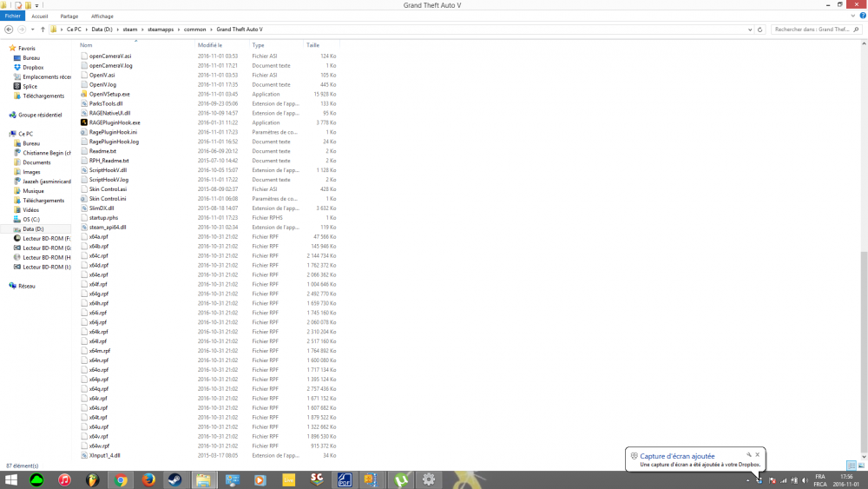
Task: Expand the Data (D:) breadcrumb arrow
Action: tap(117, 30)
